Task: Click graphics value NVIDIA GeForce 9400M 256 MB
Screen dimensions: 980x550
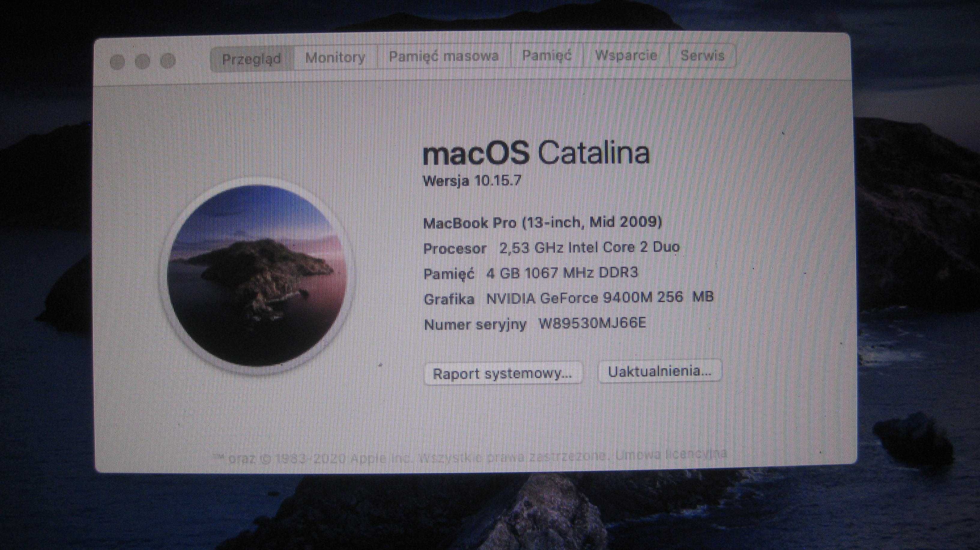Action: 600,298
